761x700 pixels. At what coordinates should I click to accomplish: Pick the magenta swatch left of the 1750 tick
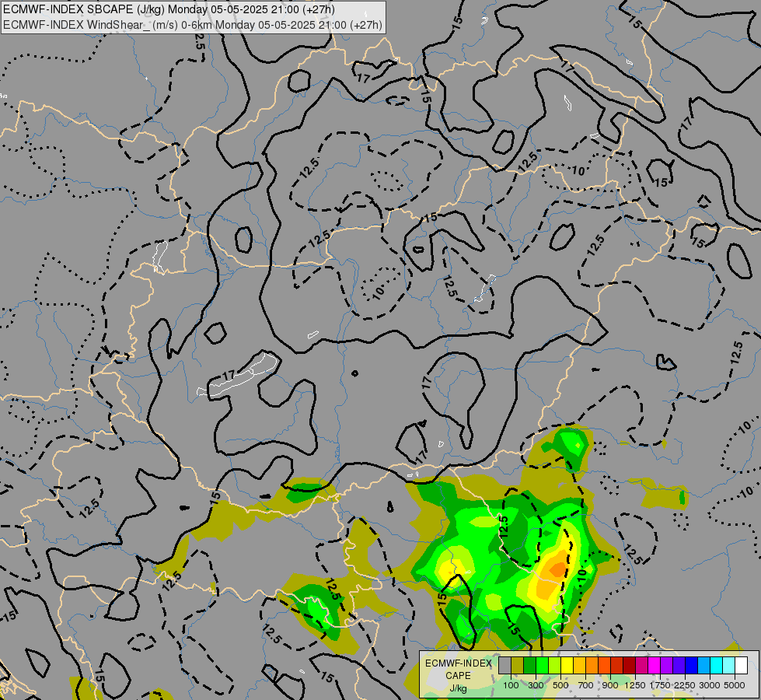point(655,666)
